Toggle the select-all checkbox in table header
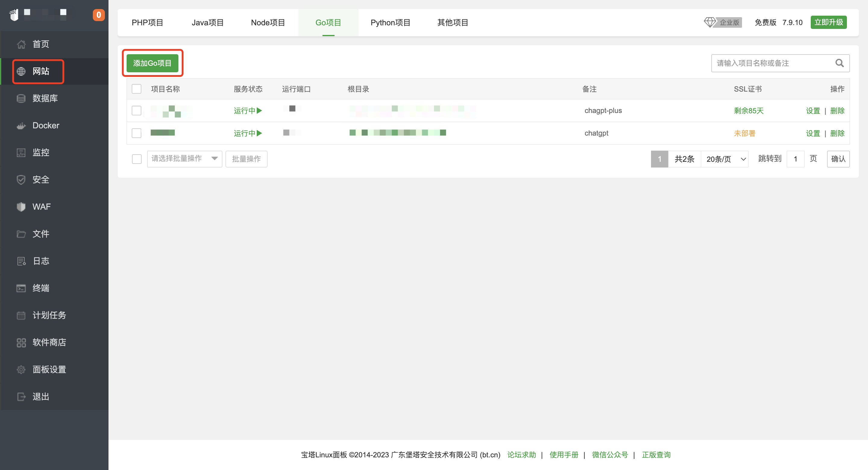 coord(137,89)
